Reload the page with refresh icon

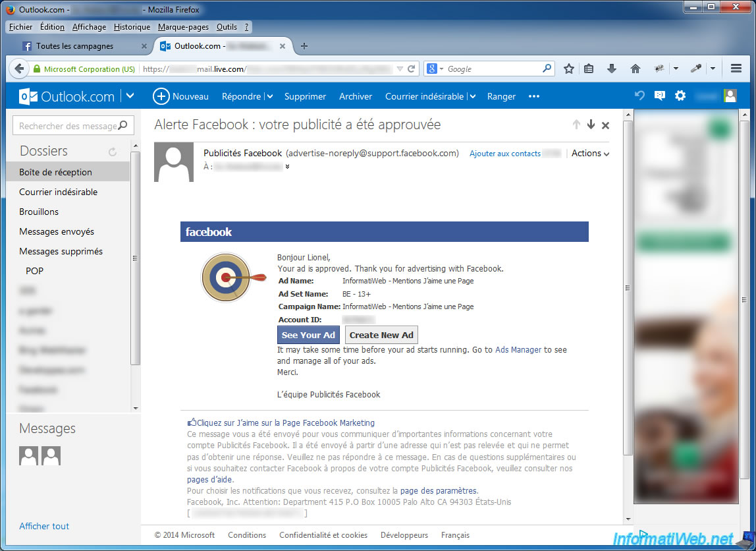(x=412, y=69)
